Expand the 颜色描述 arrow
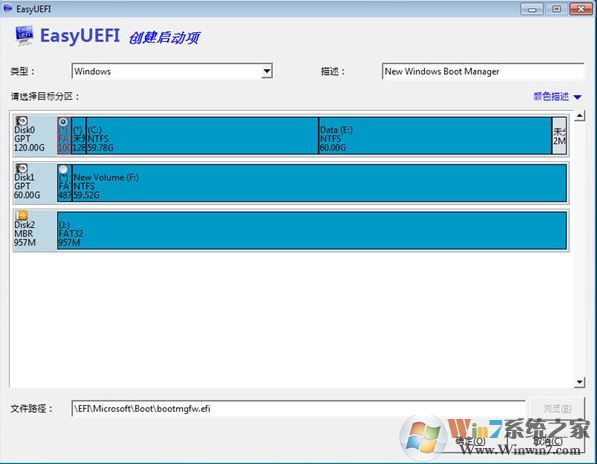This screenshot has height=464, width=597. 577,97
